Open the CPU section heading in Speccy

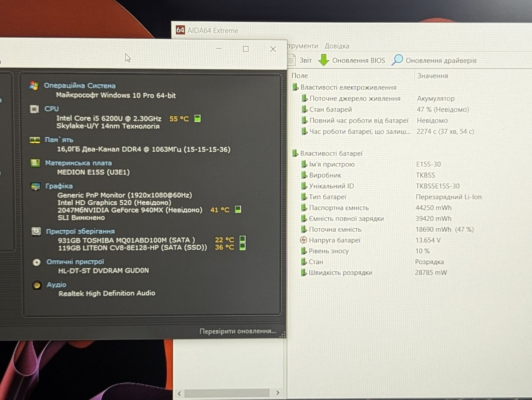point(52,109)
